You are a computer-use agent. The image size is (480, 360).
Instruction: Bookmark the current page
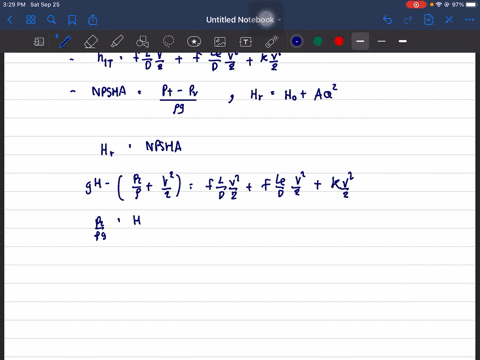72,20
